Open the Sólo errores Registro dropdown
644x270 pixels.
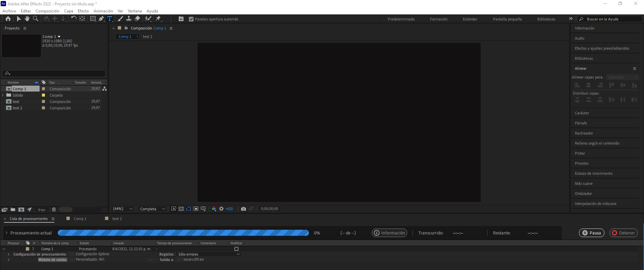point(209,254)
